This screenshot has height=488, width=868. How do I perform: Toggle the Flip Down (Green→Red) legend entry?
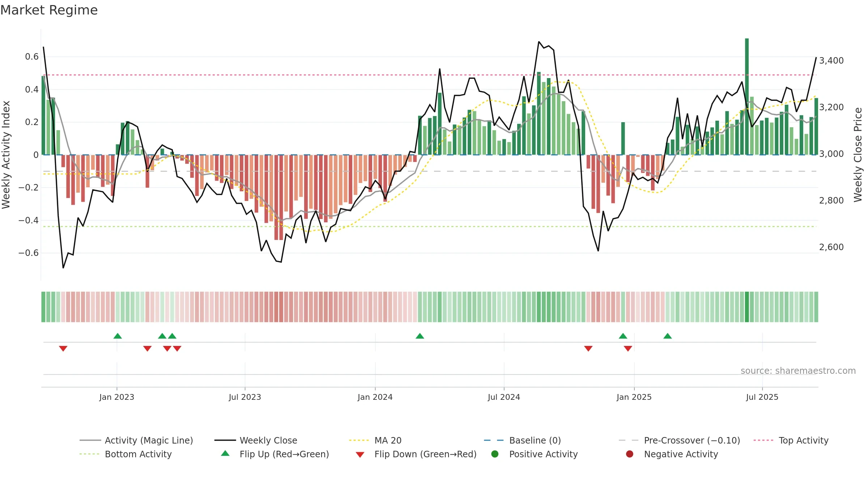click(x=416, y=454)
